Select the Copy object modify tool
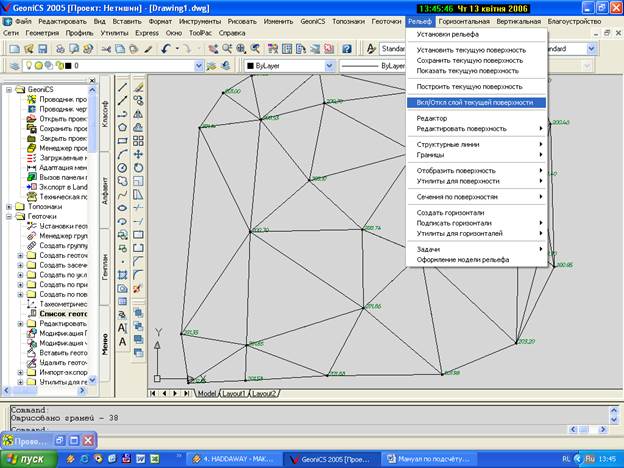Viewport: 624px width, 468px height. pyautogui.click(x=138, y=100)
